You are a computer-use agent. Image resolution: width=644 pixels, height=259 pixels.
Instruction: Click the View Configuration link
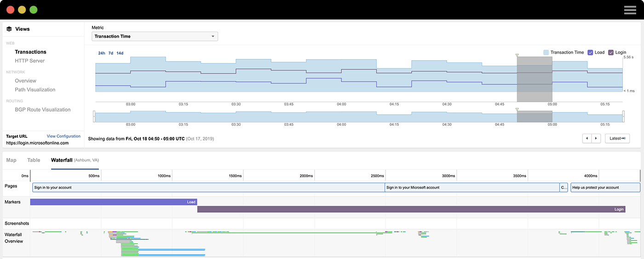pyautogui.click(x=63, y=136)
